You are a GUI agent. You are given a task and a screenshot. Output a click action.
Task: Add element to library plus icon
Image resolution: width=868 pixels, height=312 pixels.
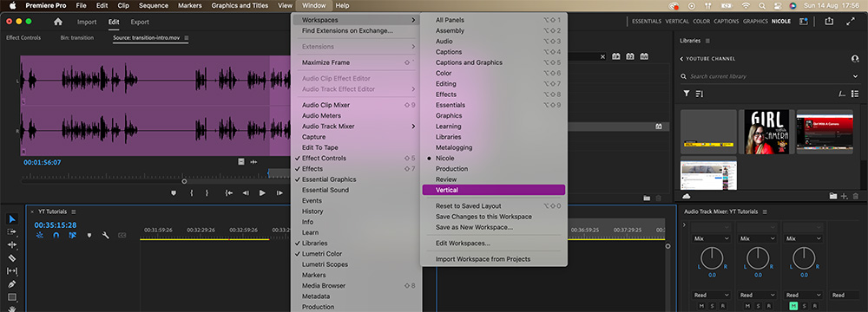point(845,197)
